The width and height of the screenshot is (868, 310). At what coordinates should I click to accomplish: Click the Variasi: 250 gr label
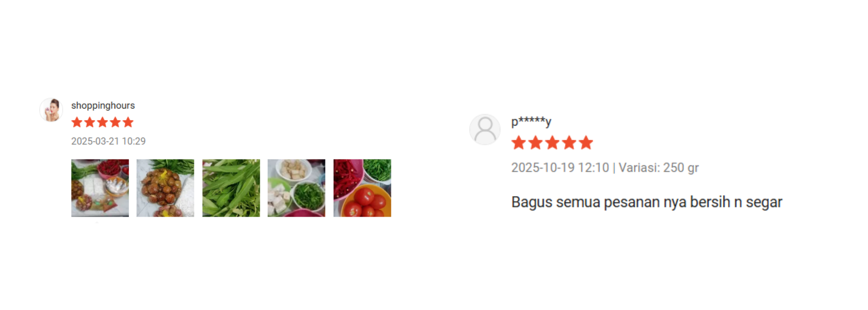[659, 168]
